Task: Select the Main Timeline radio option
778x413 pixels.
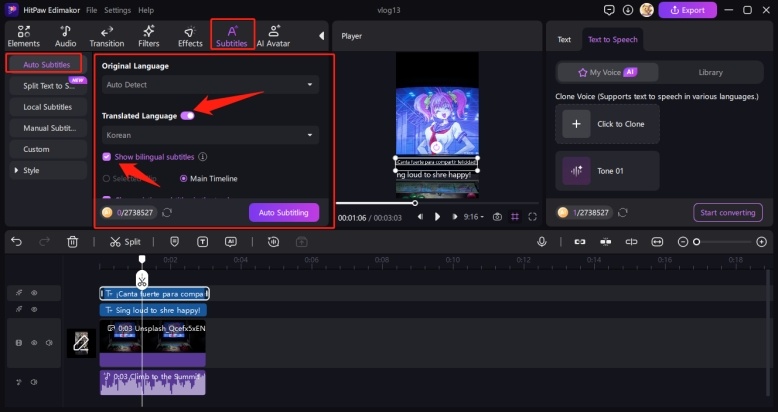Action: 184,179
